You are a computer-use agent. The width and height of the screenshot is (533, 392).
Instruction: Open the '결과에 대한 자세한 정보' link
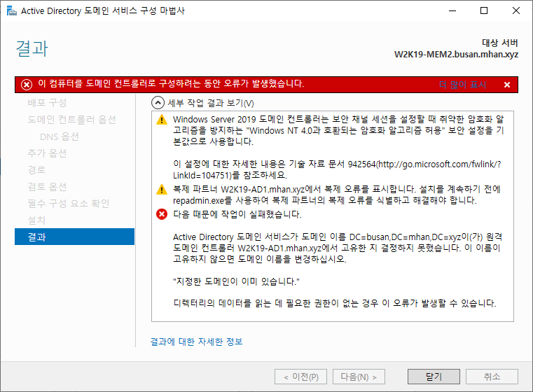[x=197, y=342]
